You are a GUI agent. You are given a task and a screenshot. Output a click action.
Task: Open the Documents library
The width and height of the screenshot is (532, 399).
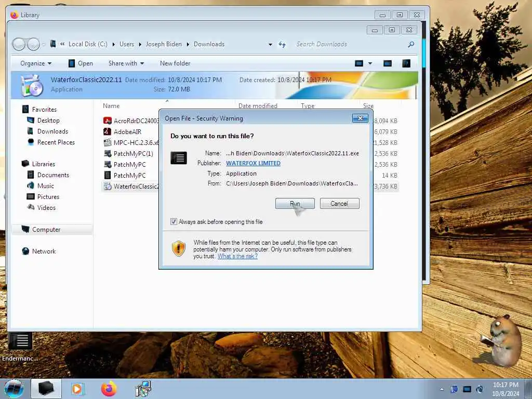coord(53,175)
